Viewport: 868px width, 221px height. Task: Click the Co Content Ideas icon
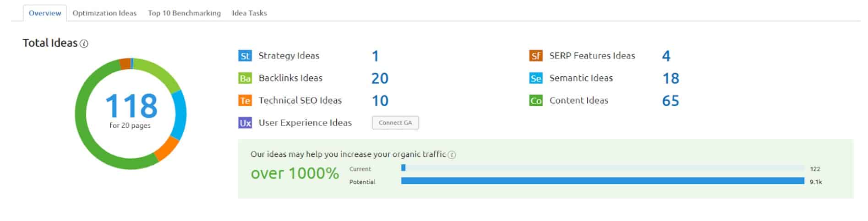pyautogui.click(x=536, y=101)
